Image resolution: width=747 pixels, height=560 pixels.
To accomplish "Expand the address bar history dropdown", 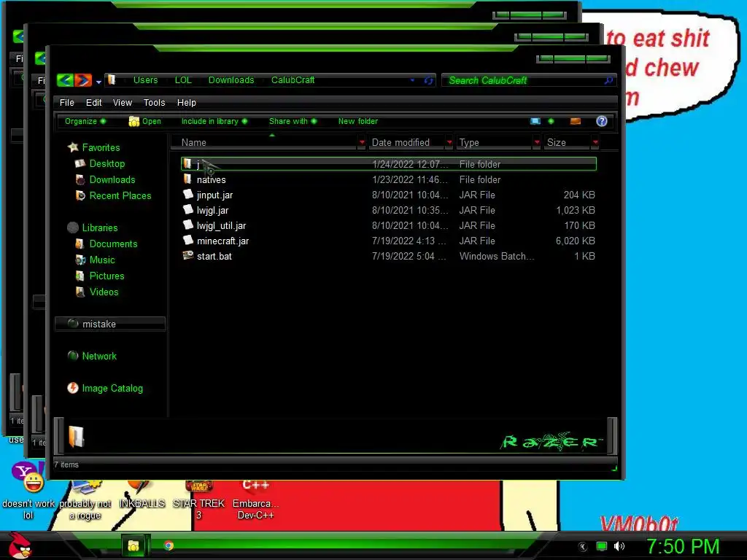I will [x=412, y=80].
